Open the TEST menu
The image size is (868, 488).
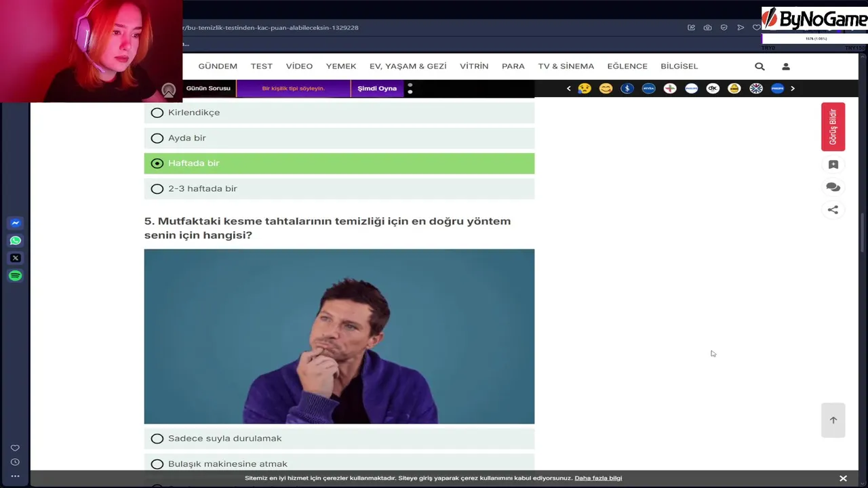tap(262, 66)
